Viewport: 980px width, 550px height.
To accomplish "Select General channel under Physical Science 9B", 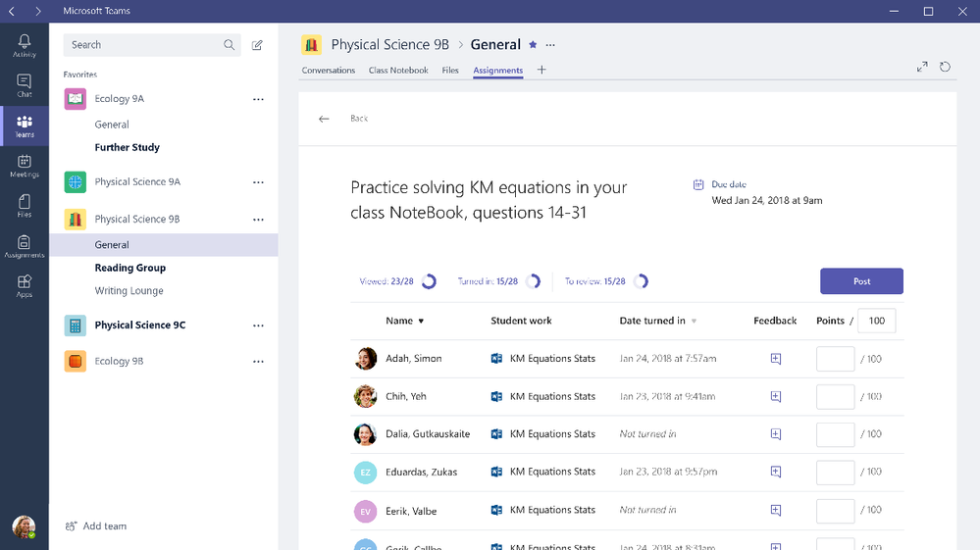I will (x=164, y=245).
